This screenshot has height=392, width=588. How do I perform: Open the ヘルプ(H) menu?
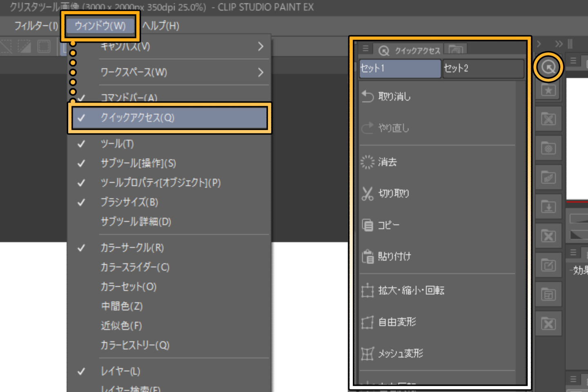click(161, 26)
